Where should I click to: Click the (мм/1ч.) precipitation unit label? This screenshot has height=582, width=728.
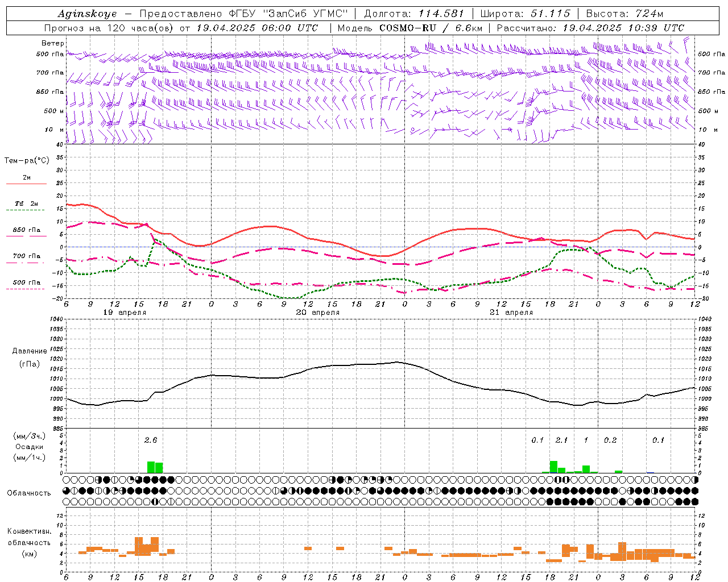click(x=28, y=458)
